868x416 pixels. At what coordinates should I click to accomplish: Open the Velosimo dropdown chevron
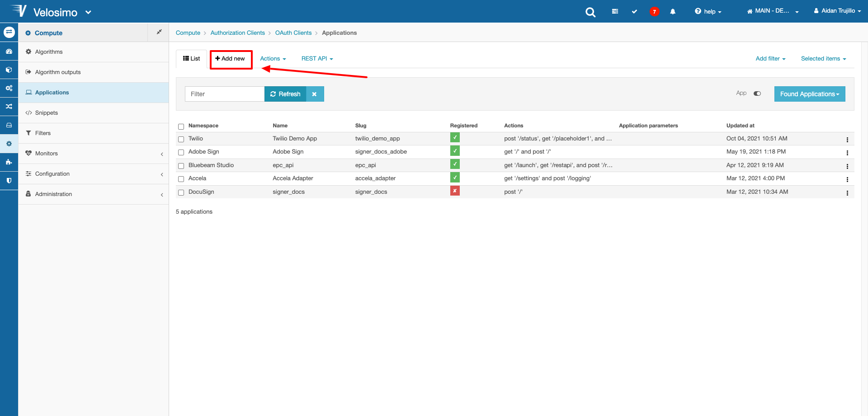pyautogui.click(x=89, y=12)
